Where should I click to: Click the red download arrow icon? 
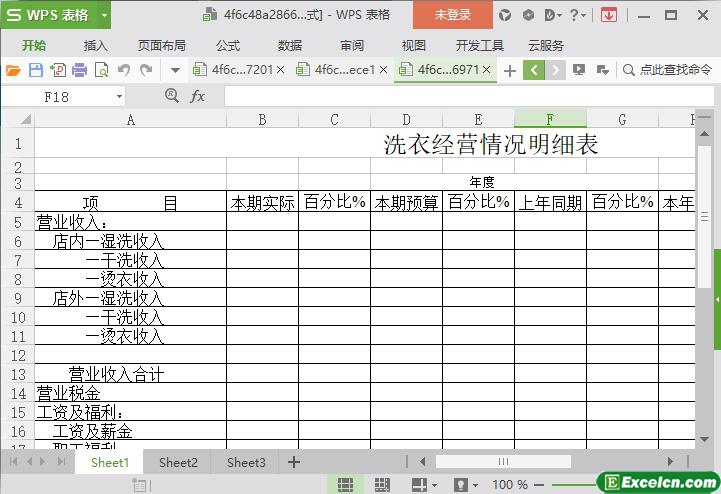tap(608, 15)
